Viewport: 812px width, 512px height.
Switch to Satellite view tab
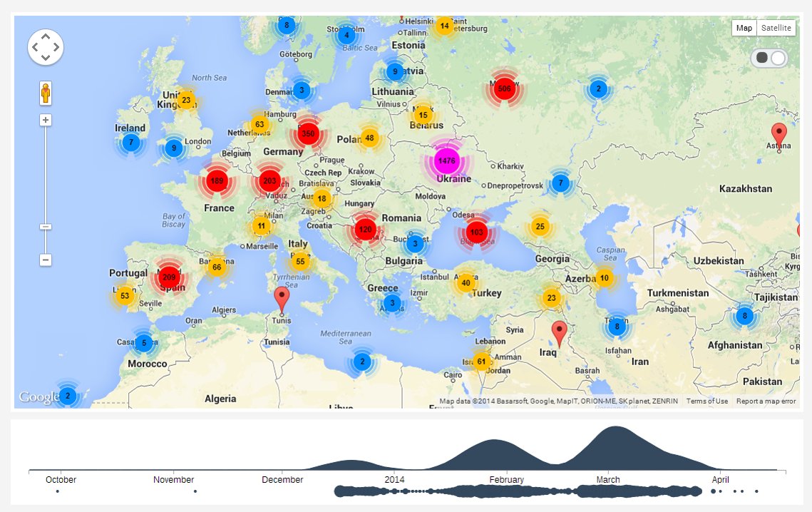point(776,28)
